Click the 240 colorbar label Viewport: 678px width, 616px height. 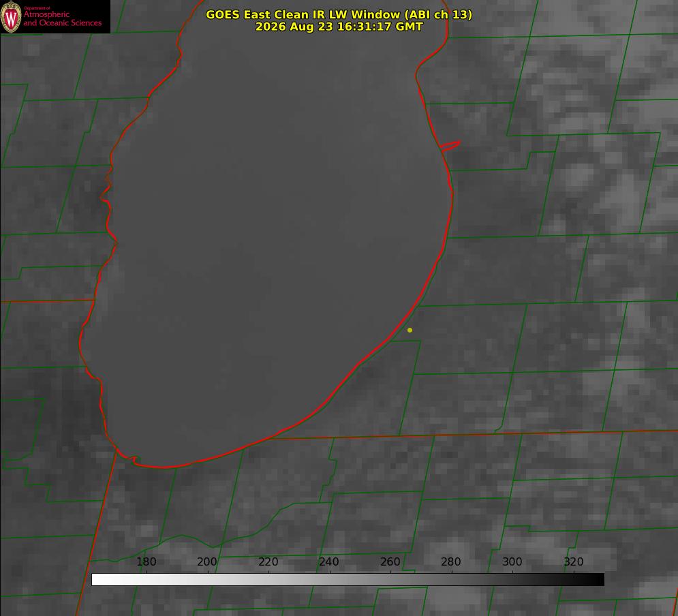[x=329, y=561]
